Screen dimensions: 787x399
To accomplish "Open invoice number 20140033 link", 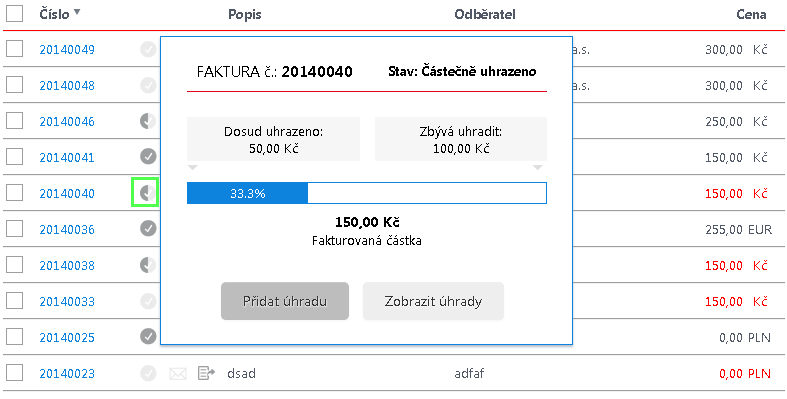I will click(67, 301).
